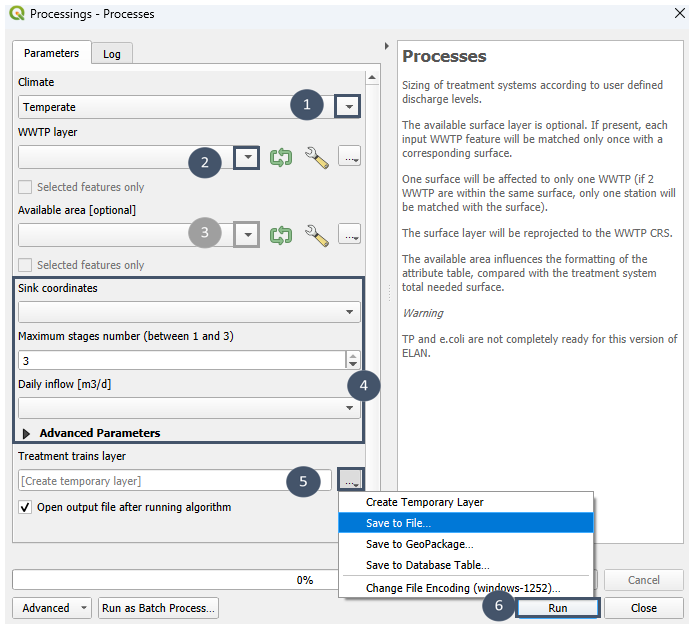Enable Selected features only under Available area
Viewport: 693px width, 629px height.
click(26, 265)
